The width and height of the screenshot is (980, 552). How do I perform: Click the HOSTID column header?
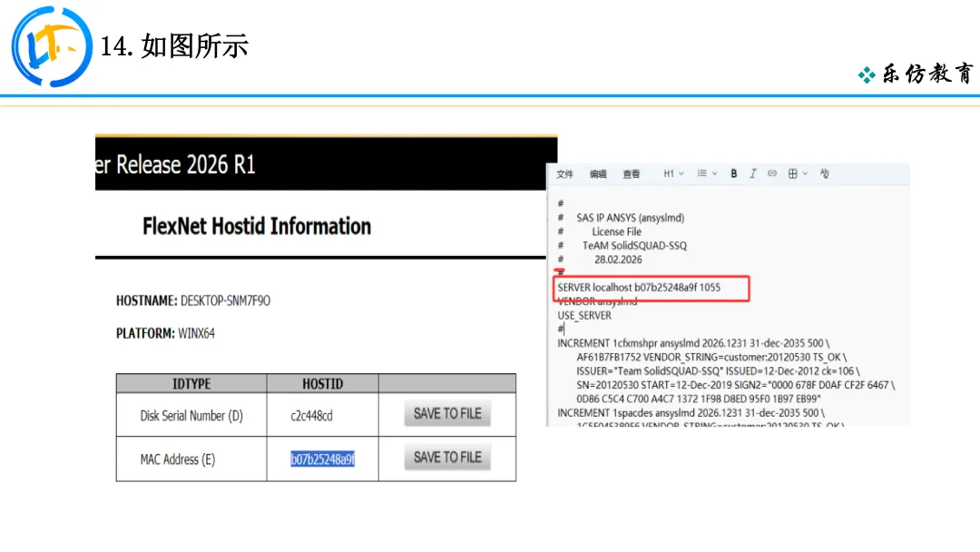(x=322, y=384)
